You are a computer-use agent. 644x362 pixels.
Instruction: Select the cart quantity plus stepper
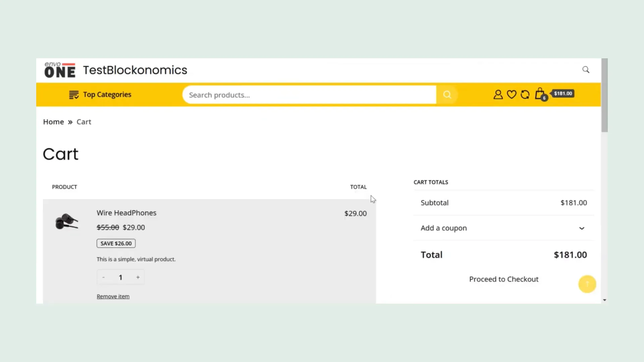(138, 277)
